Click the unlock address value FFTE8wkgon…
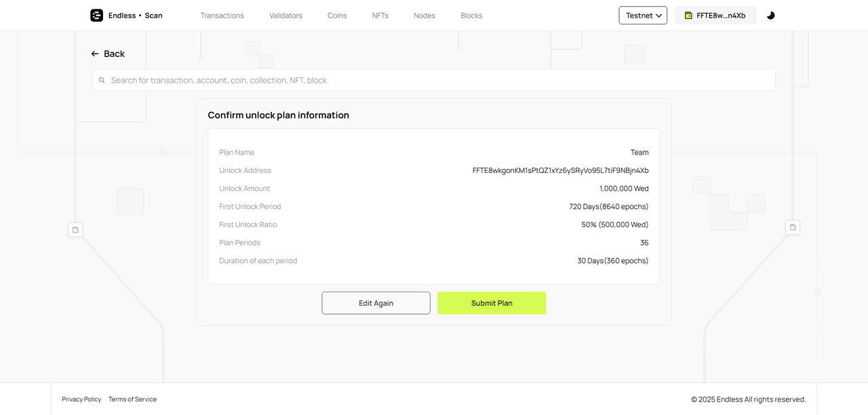This screenshot has height=415, width=868. click(560, 170)
